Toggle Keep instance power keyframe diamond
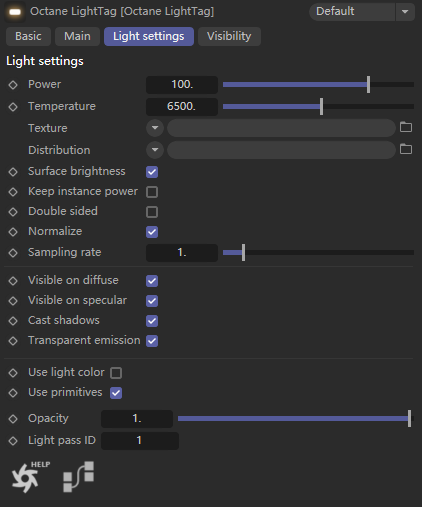The image size is (422, 507). [13, 192]
